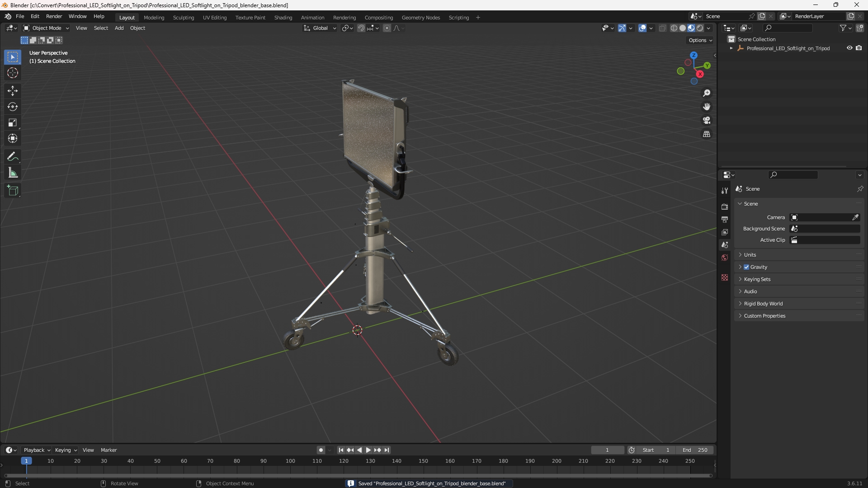The height and width of the screenshot is (488, 868).
Task: Click the current frame marker 1
Action: pos(26,461)
